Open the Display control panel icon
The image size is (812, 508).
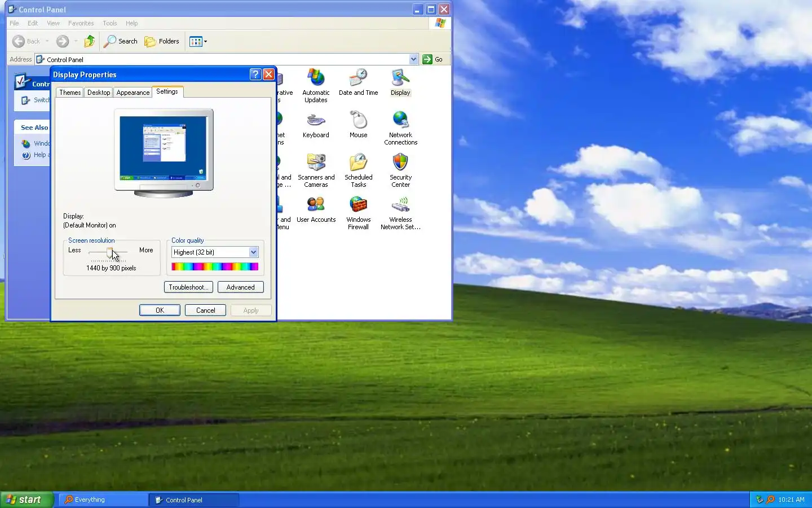[400, 82]
